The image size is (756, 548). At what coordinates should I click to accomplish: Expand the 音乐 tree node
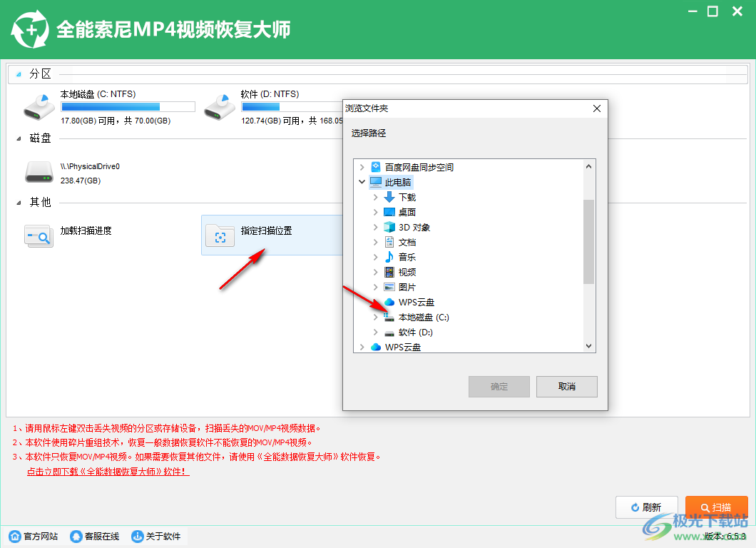pyautogui.click(x=376, y=257)
